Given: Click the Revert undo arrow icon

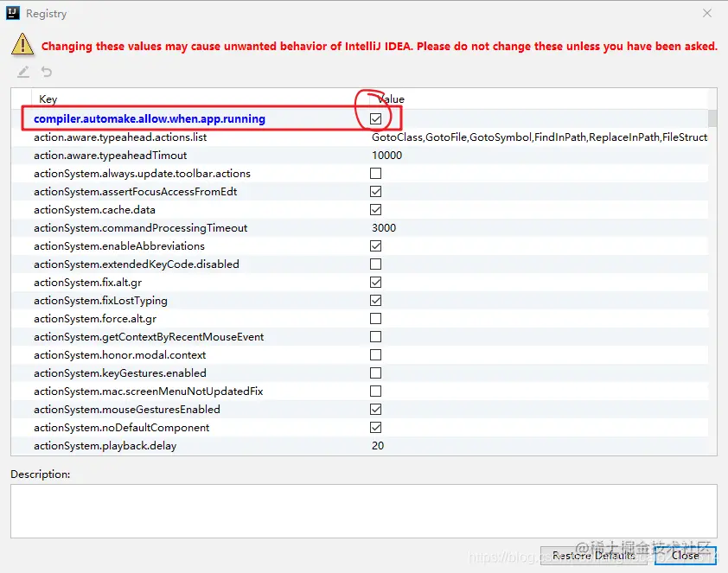Looking at the screenshot, I should [x=47, y=72].
